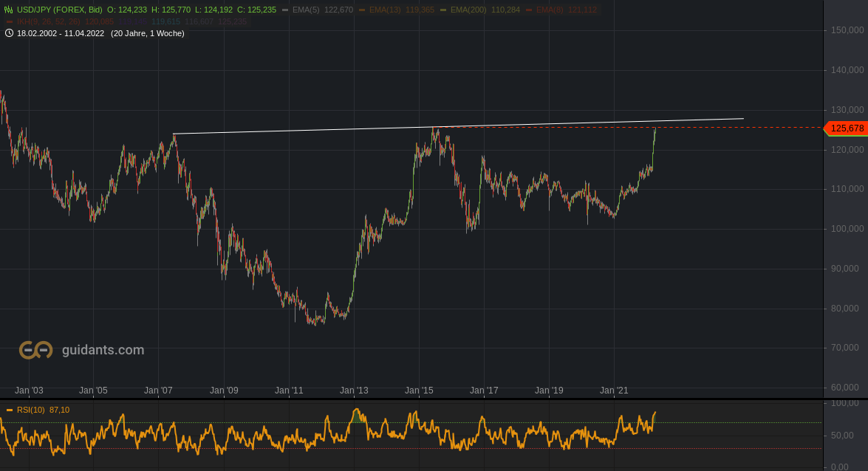Open the guidants.com website link
The image size is (868, 471).
click(103, 350)
